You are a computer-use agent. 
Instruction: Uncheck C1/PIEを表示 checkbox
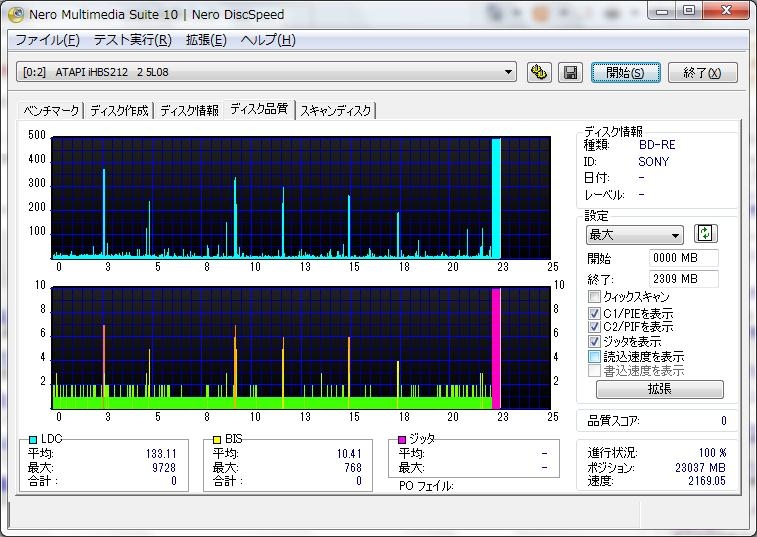594,313
